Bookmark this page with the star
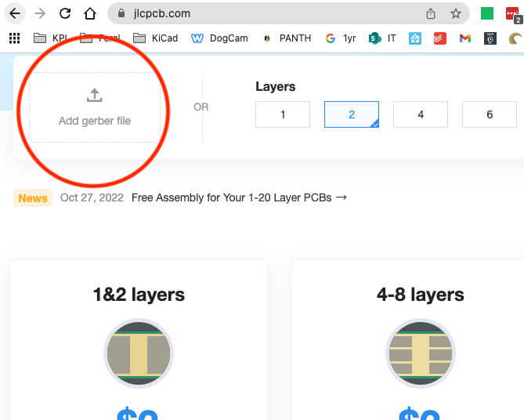The width and height of the screenshot is (524, 420). tap(456, 13)
